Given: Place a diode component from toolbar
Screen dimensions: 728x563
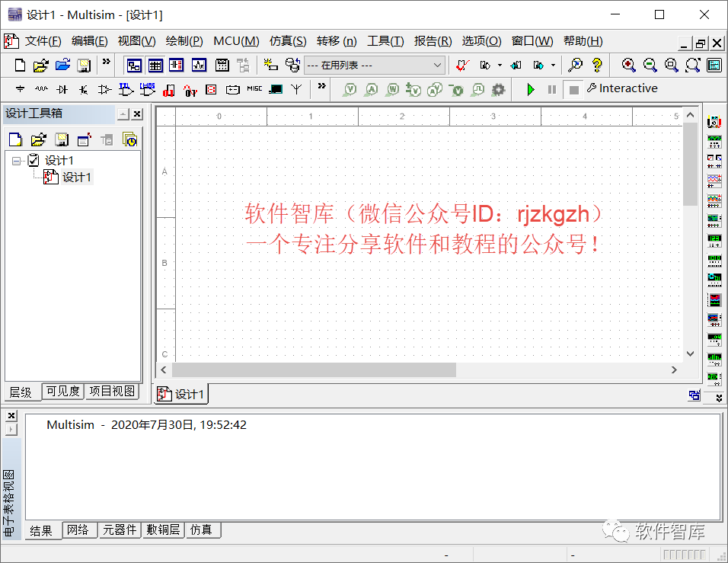Looking at the screenshot, I should tap(62, 89).
